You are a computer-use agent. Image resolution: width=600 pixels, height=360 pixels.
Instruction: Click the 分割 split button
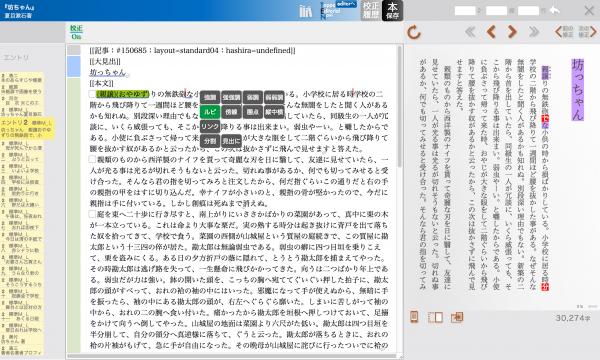click(x=210, y=141)
